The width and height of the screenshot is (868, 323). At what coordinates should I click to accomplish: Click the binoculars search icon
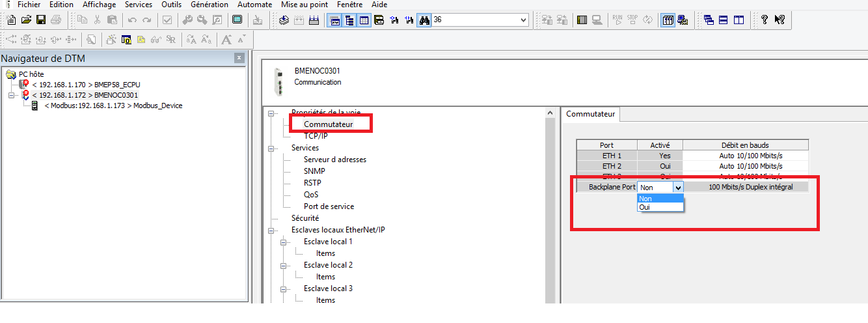point(424,20)
